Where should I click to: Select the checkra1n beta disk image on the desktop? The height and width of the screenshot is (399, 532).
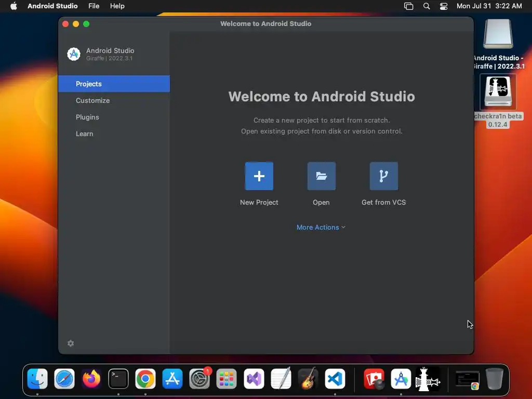[x=498, y=91]
